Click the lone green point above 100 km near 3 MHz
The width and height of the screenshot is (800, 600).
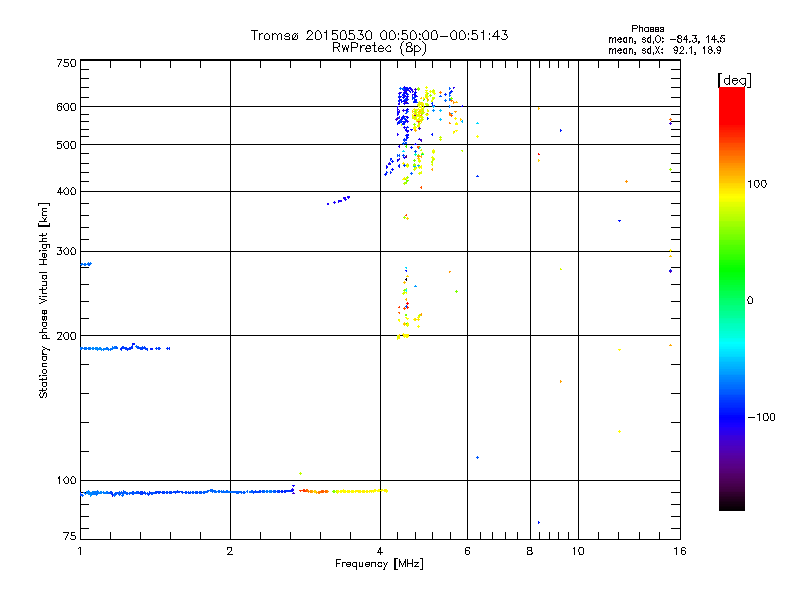coord(301,473)
